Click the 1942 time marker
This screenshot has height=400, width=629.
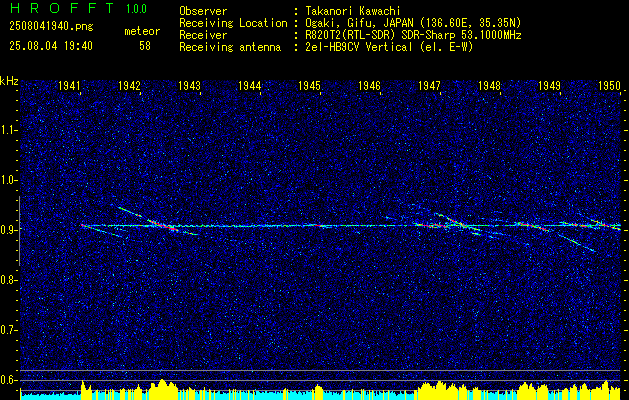[x=130, y=85]
